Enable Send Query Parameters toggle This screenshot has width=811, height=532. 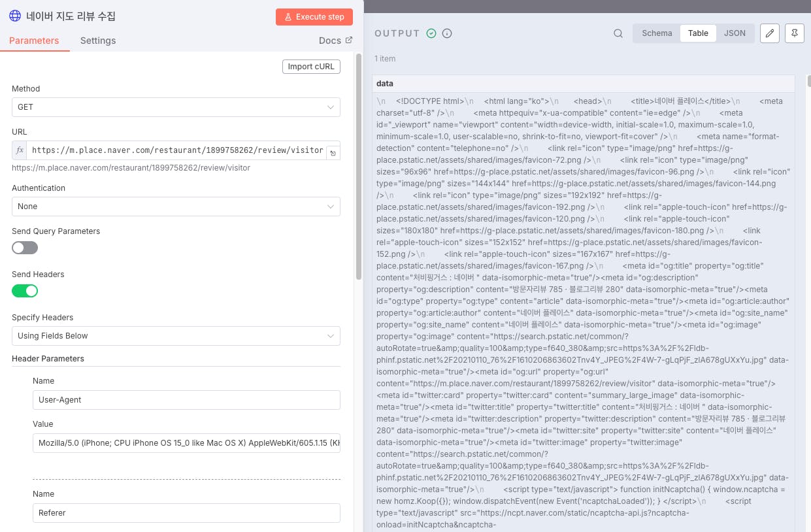(x=25, y=248)
